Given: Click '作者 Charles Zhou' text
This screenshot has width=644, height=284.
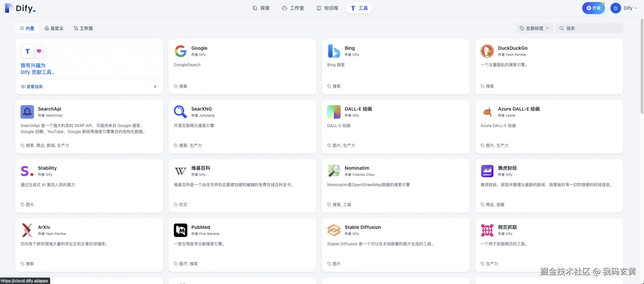Looking at the screenshot, I should click(359, 175).
